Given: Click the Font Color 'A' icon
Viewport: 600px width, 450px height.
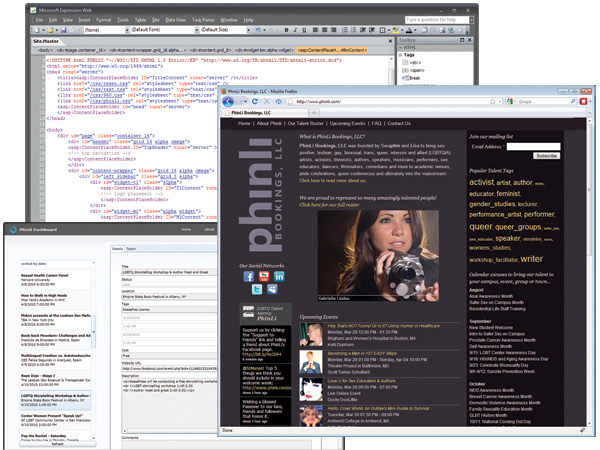Looking at the screenshot, I should pyautogui.click(x=409, y=30).
